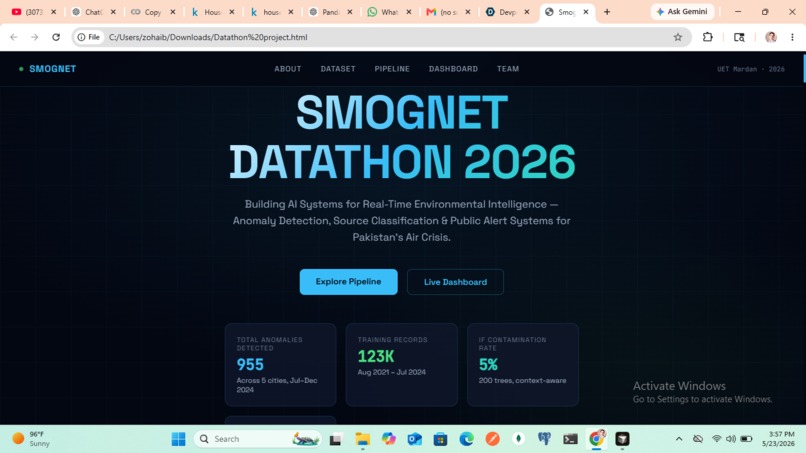Image resolution: width=806 pixels, height=453 pixels.
Task: Open Chrome three-dot menu
Action: coord(792,37)
